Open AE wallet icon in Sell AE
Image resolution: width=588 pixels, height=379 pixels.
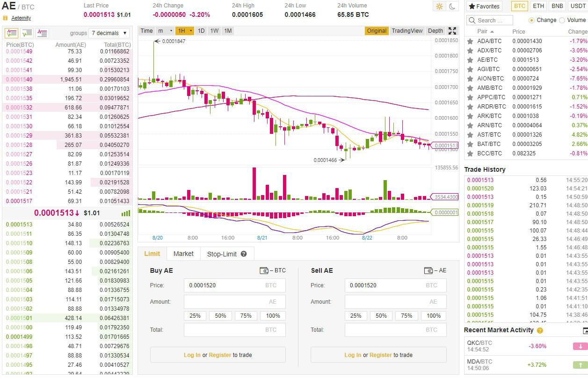pyautogui.click(x=428, y=270)
